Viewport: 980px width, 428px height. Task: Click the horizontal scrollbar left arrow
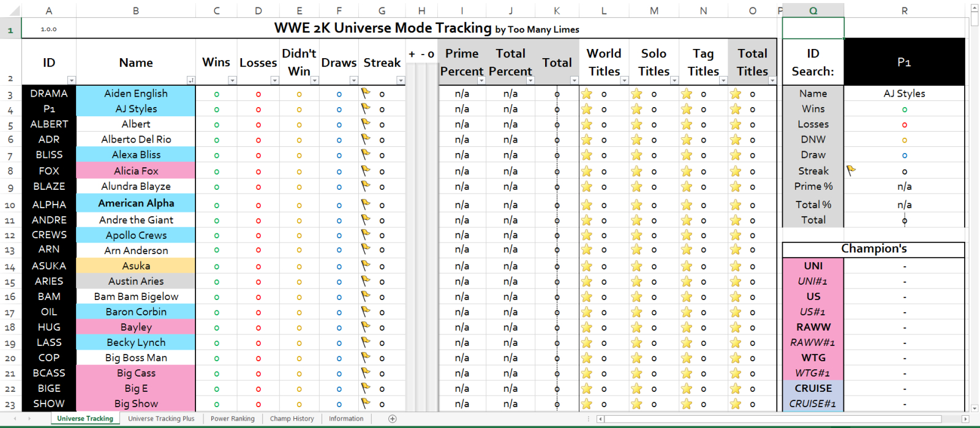tap(601, 419)
